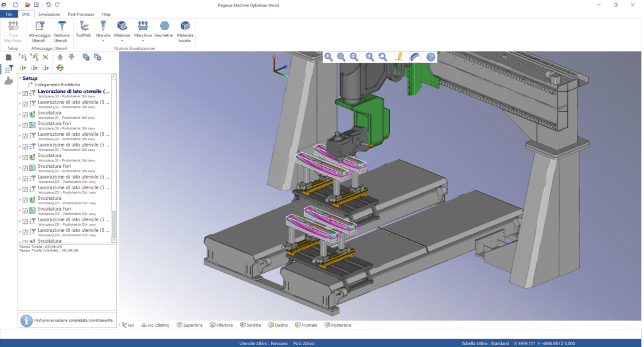Switch to Sinistra view
Image resolution: width=644 pixels, height=347 pixels.
point(250,325)
